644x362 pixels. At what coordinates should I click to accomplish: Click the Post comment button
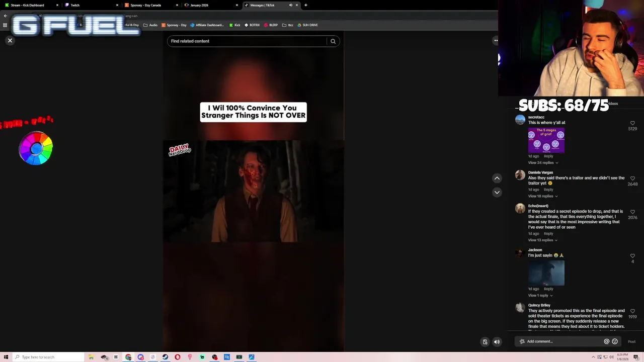tap(631, 342)
